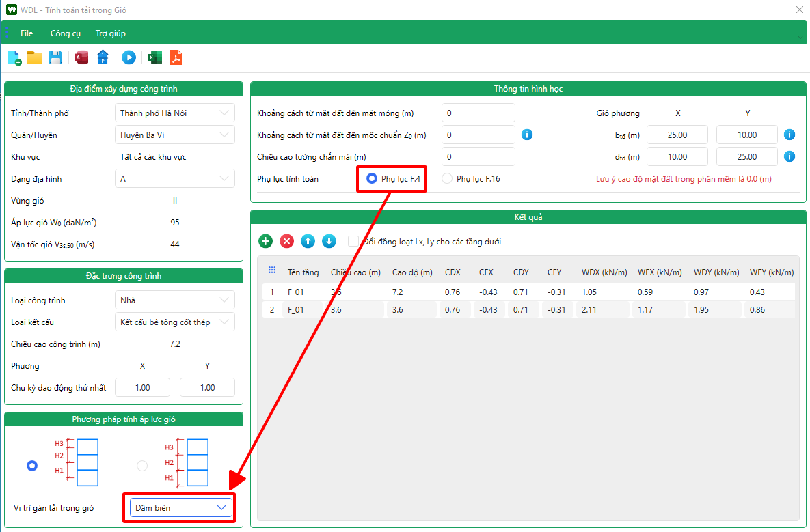This screenshot has height=532, width=810.
Task: Click the Y-direction vibration period field
Action: [x=207, y=387]
